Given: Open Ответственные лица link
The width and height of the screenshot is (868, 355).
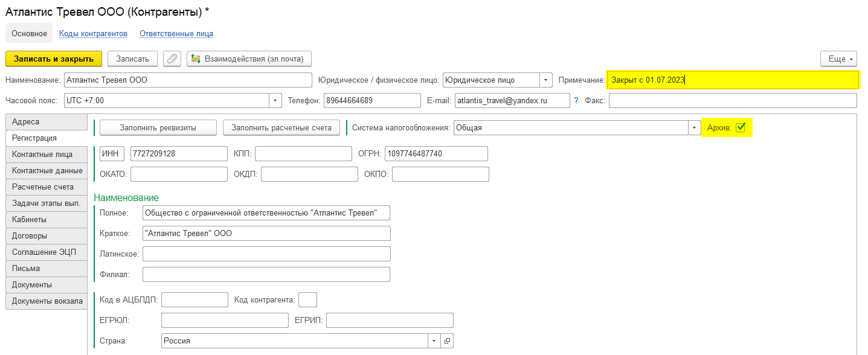Looking at the screenshot, I should 176,34.
